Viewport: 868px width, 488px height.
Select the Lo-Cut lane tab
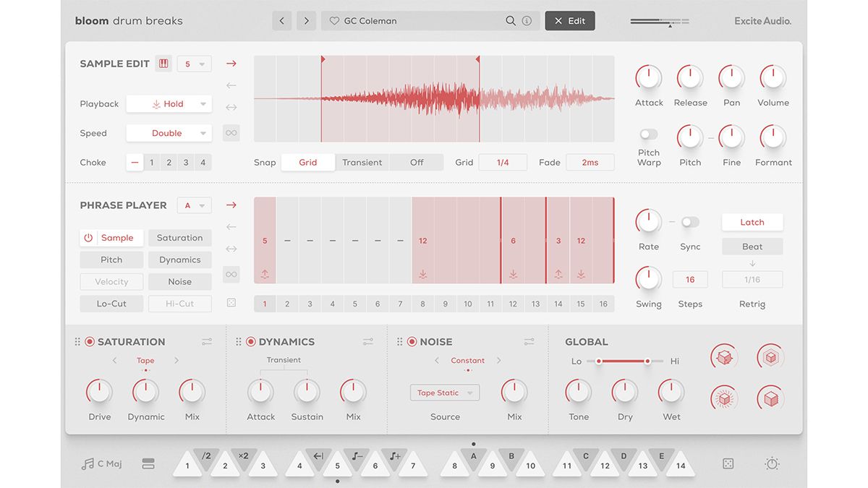[x=111, y=304]
